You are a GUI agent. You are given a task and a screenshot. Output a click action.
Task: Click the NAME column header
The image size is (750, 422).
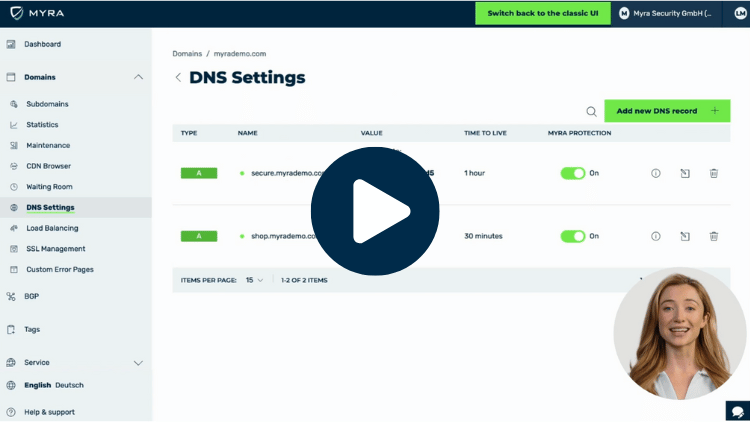click(247, 133)
